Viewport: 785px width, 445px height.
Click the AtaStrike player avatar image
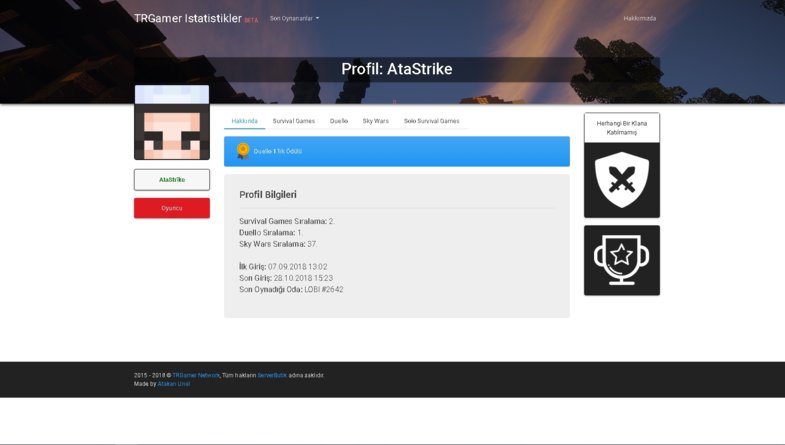pyautogui.click(x=172, y=122)
